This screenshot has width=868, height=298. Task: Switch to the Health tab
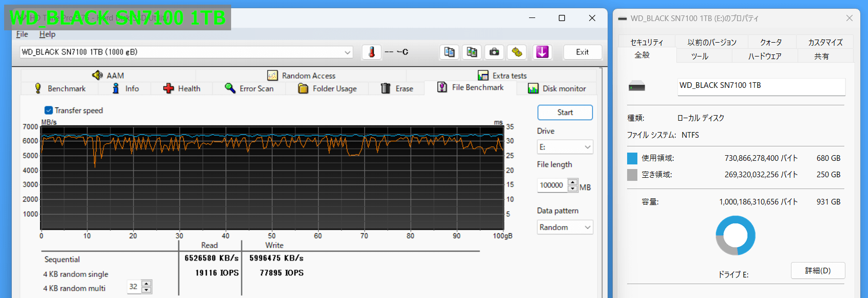(182, 88)
